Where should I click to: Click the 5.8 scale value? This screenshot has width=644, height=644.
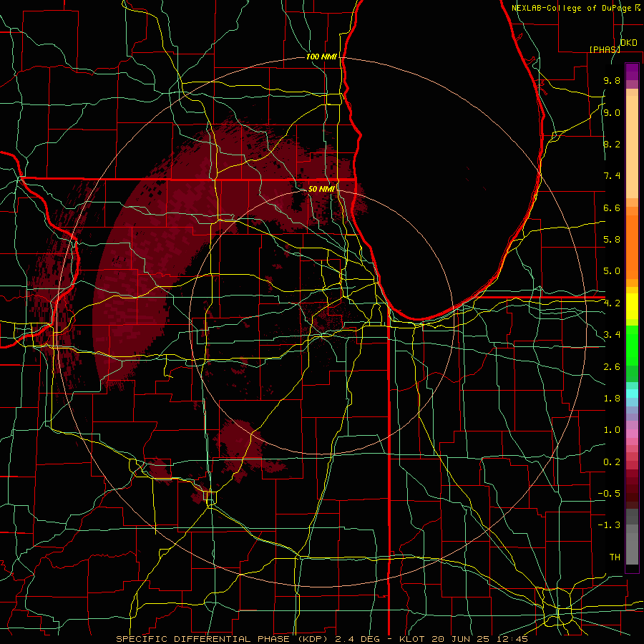(x=612, y=240)
